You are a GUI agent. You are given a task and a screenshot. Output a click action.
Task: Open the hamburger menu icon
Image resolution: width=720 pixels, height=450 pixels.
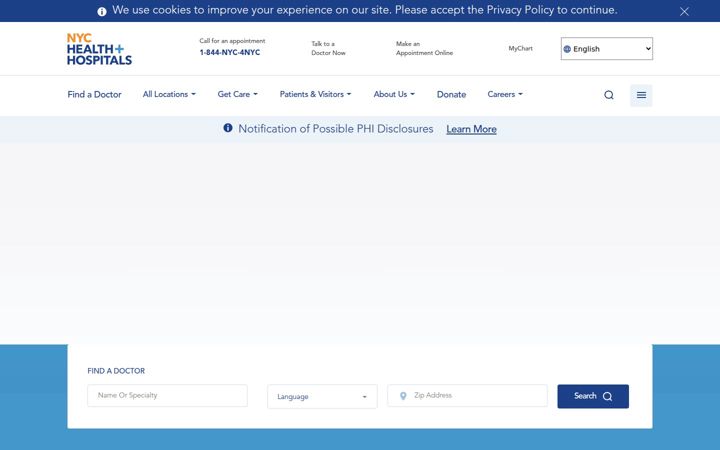tap(641, 95)
